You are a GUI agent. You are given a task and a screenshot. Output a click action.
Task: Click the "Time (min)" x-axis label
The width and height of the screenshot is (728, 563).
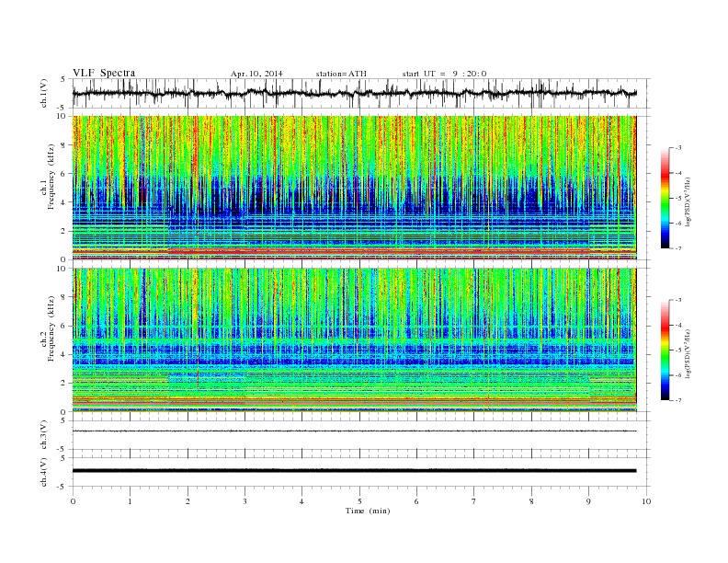pyautogui.click(x=368, y=511)
